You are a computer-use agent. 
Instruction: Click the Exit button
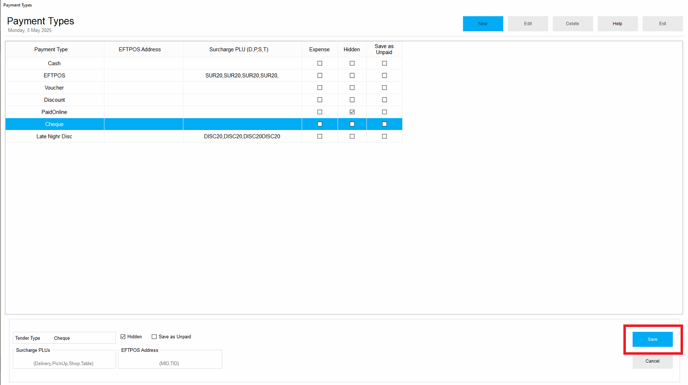(x=663, y=24)
